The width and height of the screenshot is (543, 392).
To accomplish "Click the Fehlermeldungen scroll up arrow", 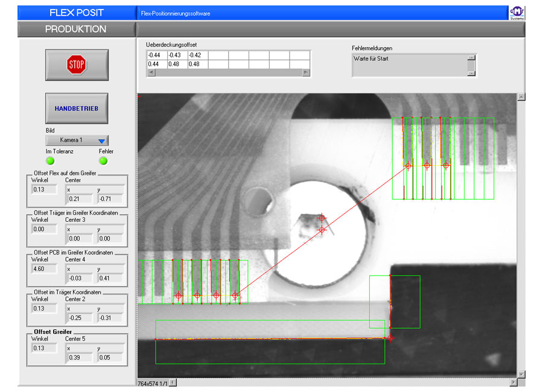I will click(471, 58).
